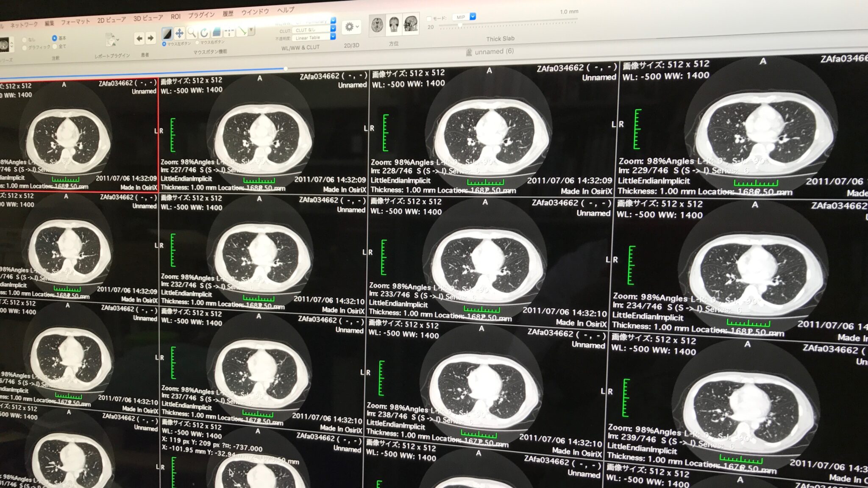Open the ウインドウ menu
The height and width of the screenshot is (488, 868).
click(x=255, y=12)
